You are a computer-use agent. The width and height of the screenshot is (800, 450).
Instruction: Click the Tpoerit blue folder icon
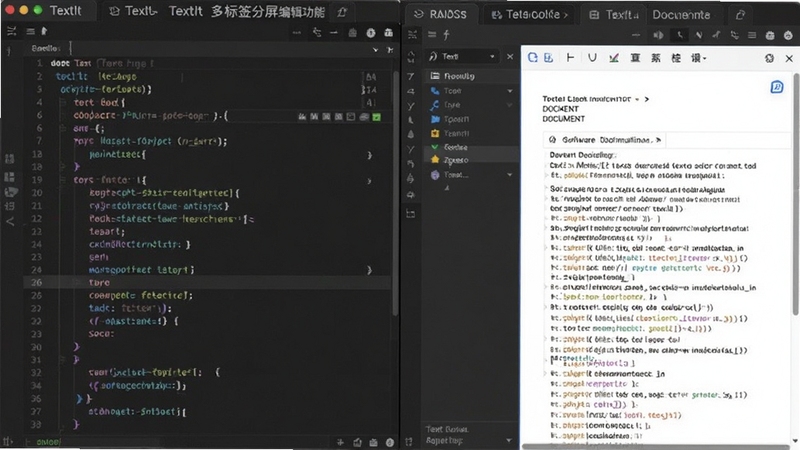(x=435, y=119)
